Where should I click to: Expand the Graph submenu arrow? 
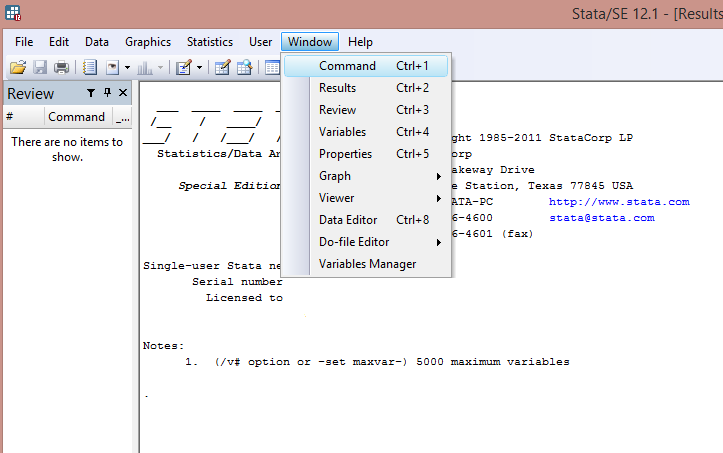tap(439, 176)
